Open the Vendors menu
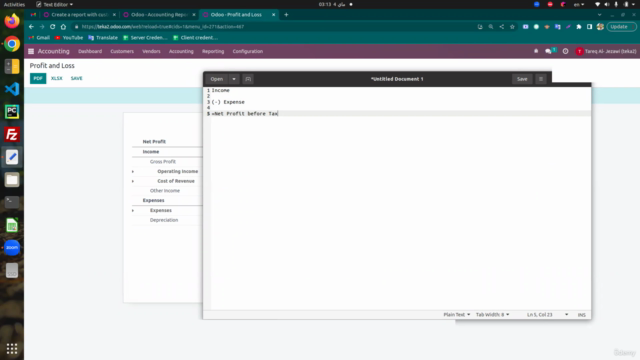Viewport: 640px width, 360px height. pyautogui.click(x=151, y=51)
